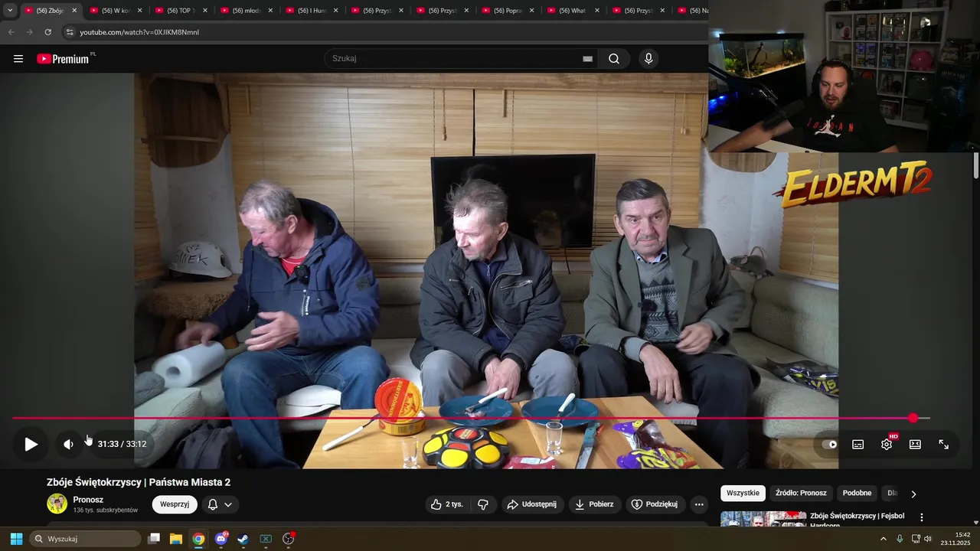The height and width of the screenshot is (551, 980).
Task: Enter fullscreen mode
Action: coord(944,444)
